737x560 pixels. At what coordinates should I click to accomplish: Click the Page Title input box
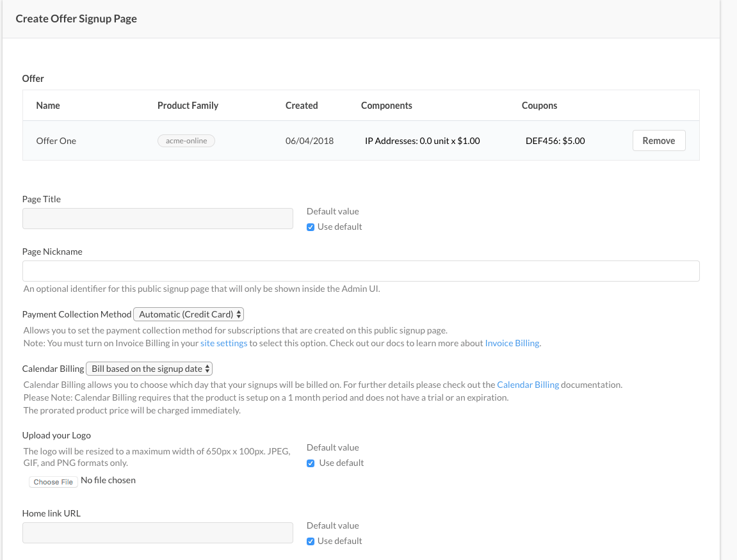(x=158, y=218)
